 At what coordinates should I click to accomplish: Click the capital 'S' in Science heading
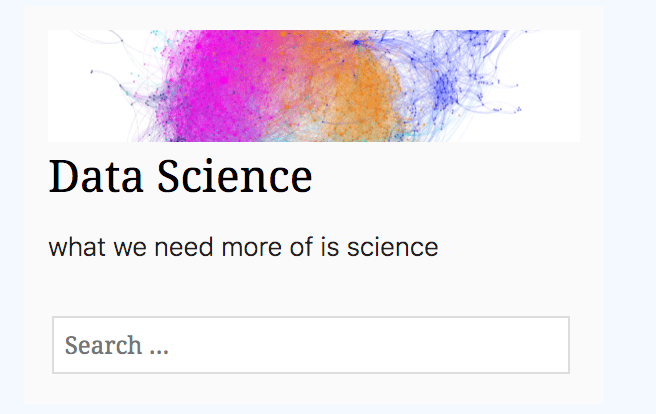(168, 177)
